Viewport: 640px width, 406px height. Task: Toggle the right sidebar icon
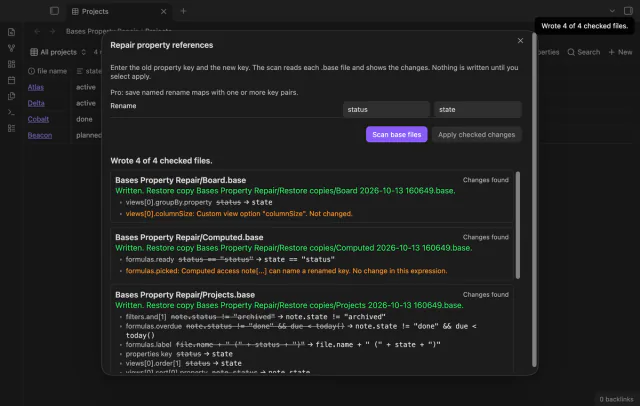[628, 11]
